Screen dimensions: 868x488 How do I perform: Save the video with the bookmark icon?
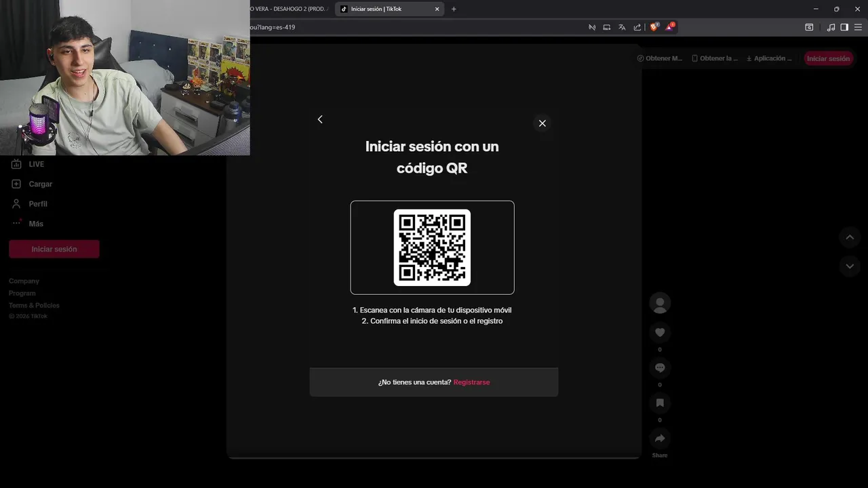tap(660, 403)
